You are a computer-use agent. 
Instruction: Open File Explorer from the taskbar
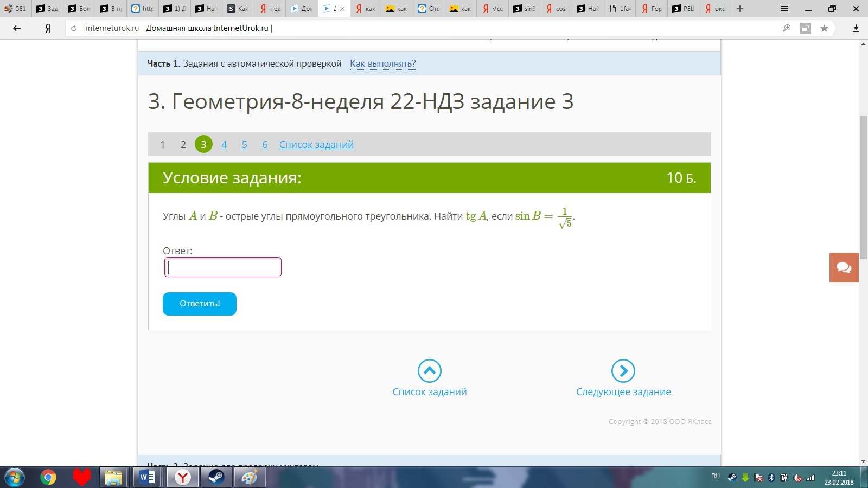click(x=114, y=478)
